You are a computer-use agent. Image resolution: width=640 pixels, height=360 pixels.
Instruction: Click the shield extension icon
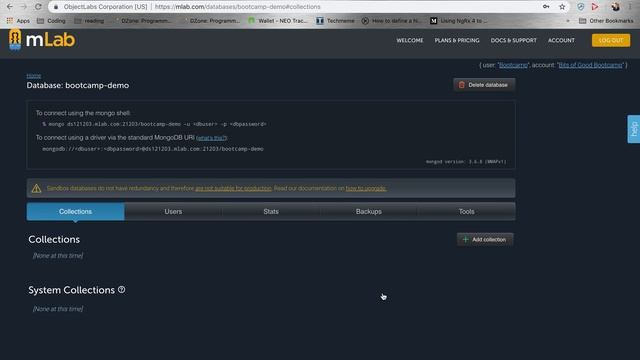point(580,7)
